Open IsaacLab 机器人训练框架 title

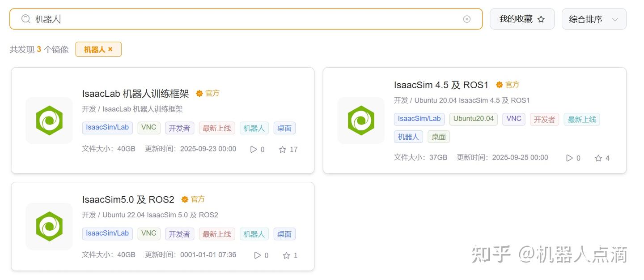(x=136, y=94)
